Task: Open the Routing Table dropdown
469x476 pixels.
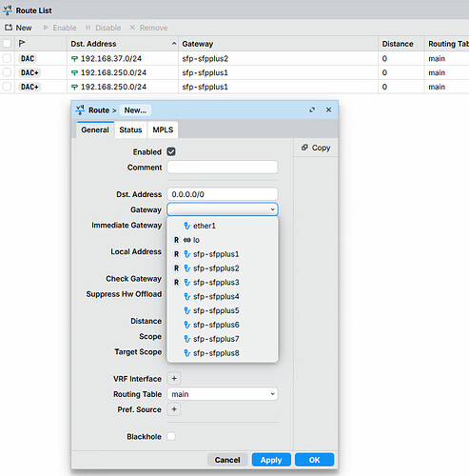Action: click(x=223, y=394)
